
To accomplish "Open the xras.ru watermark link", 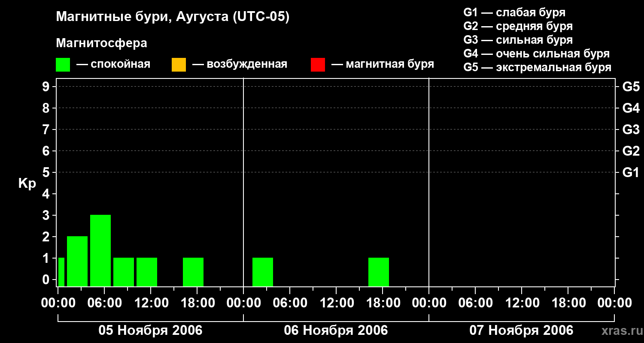I will (x=620, y=331).
